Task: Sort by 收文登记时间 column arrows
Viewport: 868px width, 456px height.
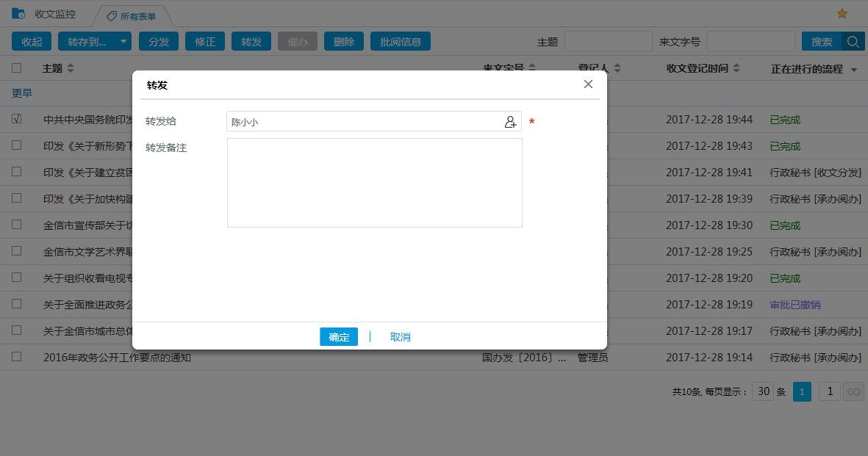Action: [x=736, y=68]
